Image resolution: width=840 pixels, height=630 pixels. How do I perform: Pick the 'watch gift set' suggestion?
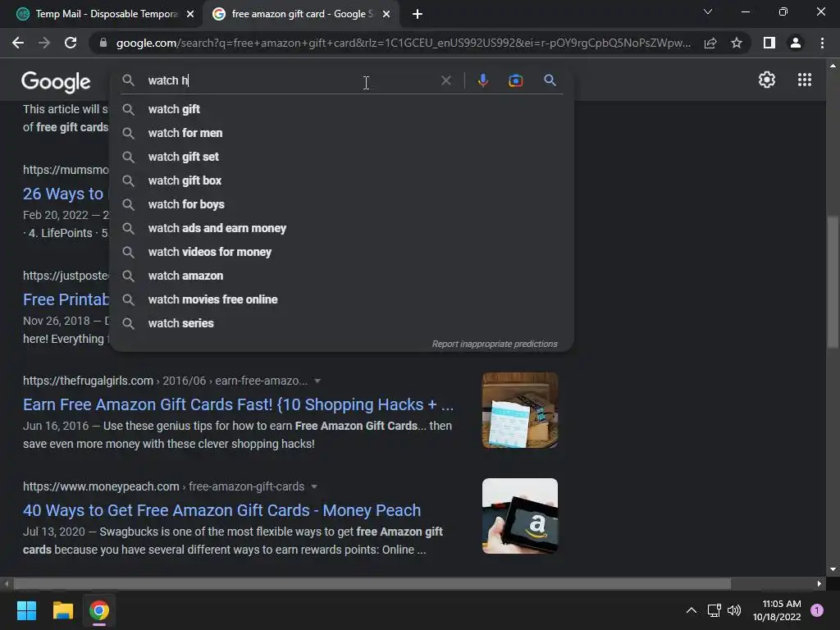click(x=342, y=157)
